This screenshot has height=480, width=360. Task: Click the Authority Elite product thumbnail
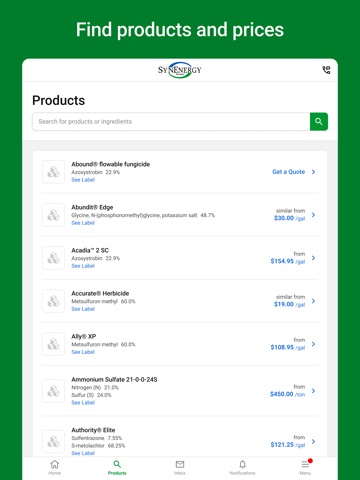tap(53, 441)
